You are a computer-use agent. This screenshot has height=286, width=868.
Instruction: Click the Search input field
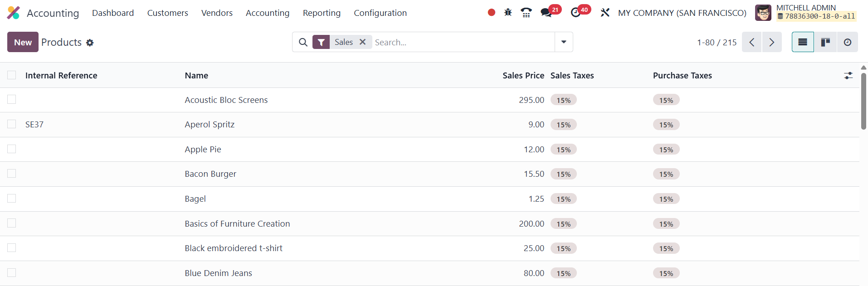pyautogui.click(x=463, y=42)
